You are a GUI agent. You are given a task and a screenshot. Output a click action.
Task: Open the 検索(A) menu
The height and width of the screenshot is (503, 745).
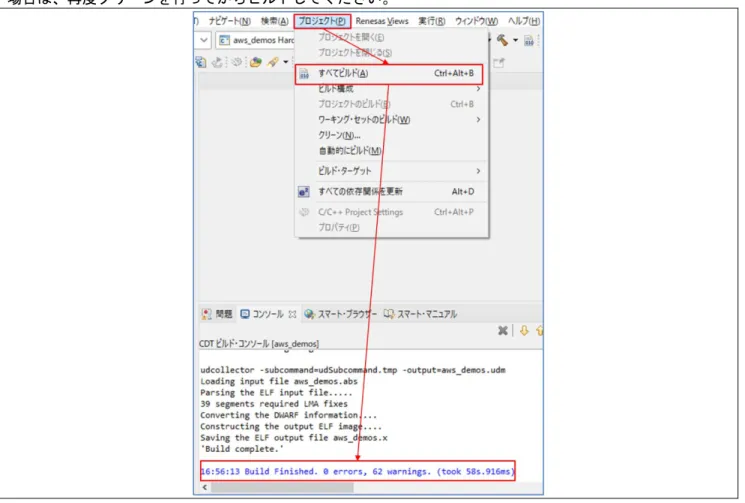[x=275, y=21]
